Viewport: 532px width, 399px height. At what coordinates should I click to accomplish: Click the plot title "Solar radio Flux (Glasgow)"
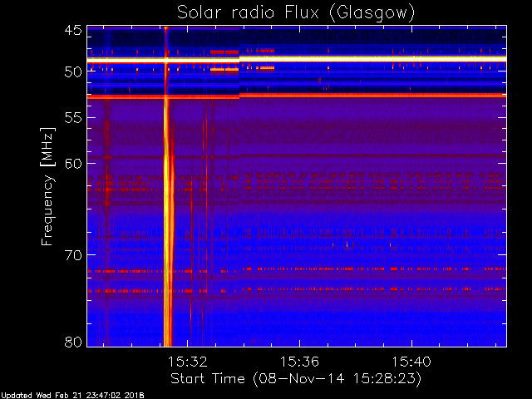click(x=296, y=13)
